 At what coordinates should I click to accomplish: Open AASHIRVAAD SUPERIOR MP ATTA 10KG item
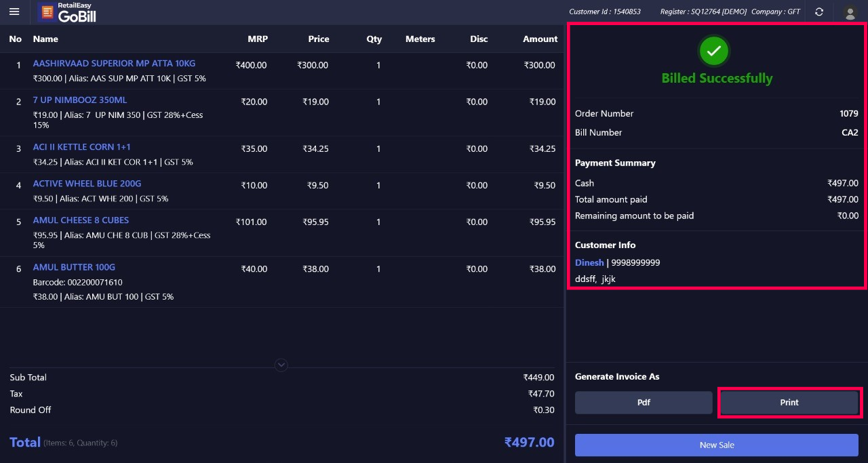pyautogui.click(x=114, y=64)
